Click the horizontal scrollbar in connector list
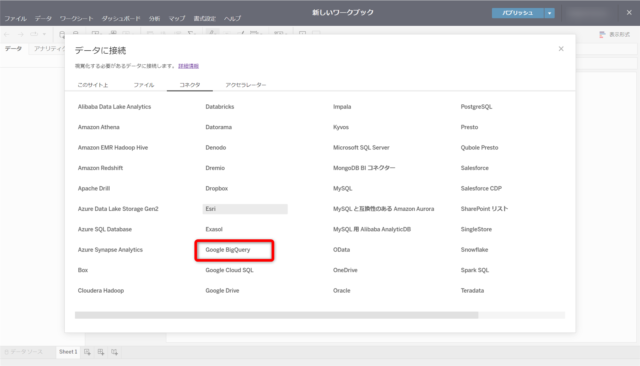 pyautogui.click(x=276, y=315)
